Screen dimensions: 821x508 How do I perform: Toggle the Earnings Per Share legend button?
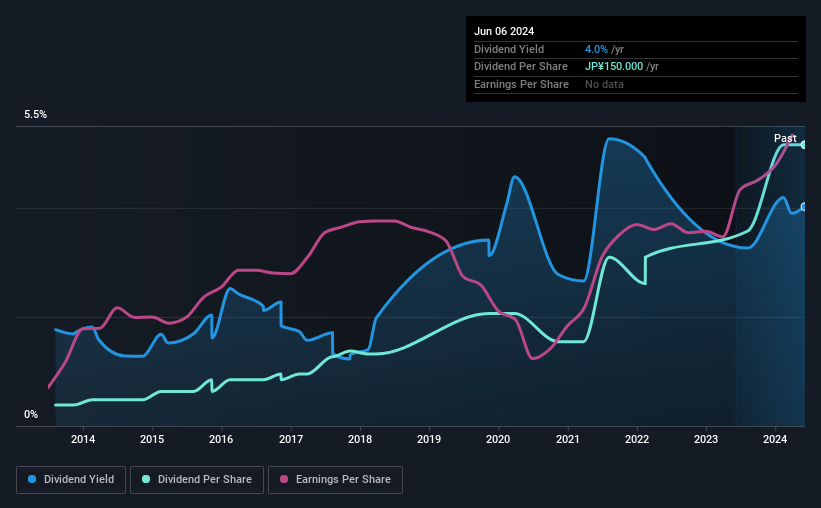coord(335,480)
